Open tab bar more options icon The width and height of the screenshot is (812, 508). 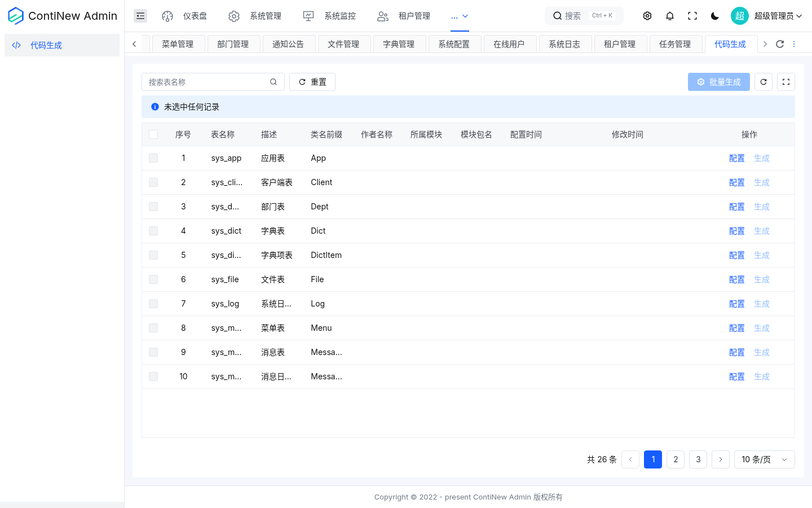coord(794,44)
